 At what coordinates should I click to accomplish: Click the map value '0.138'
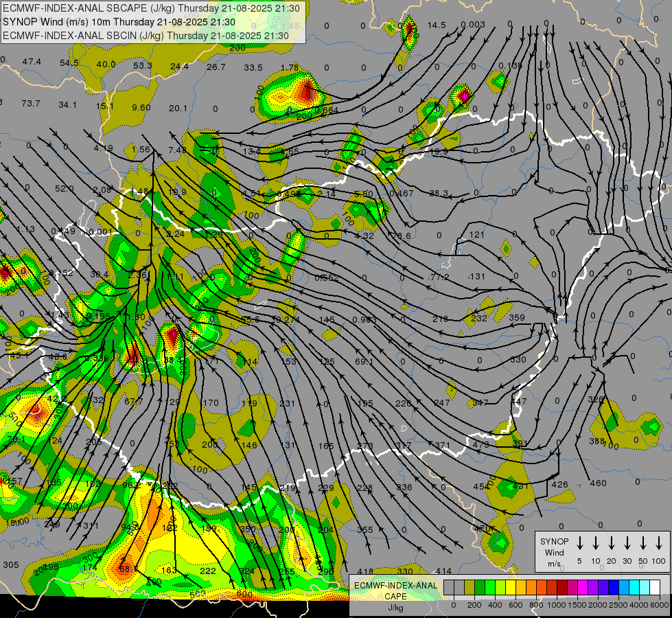[511, 66]
